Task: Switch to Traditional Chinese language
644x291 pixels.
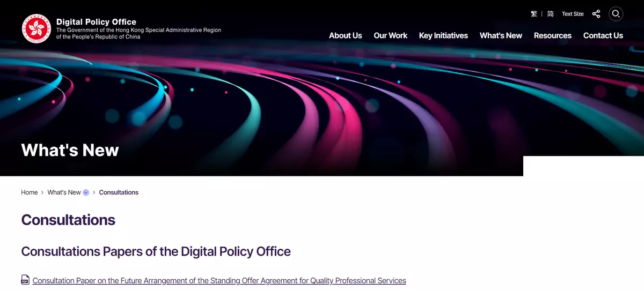Action: pos(533,14)
